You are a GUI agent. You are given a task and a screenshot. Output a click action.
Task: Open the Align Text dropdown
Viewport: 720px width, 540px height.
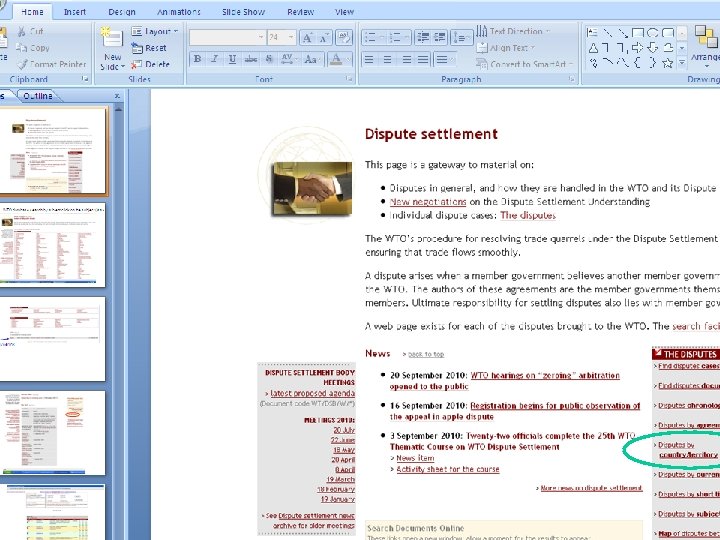click(506, 47)
